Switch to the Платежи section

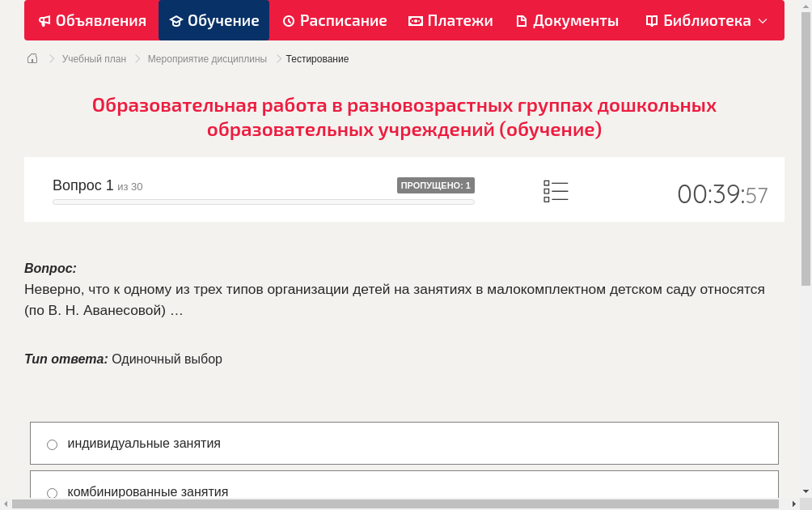450,20
